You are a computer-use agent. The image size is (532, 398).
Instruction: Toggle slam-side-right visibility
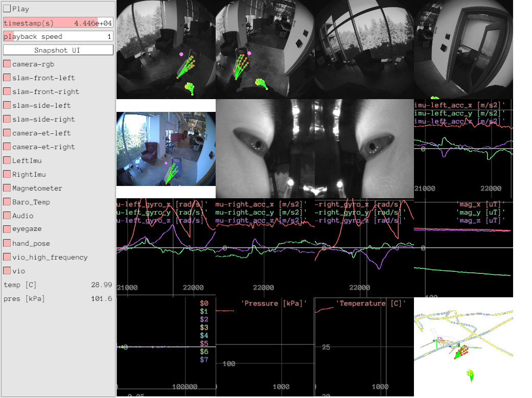click(x=7, y=119)
